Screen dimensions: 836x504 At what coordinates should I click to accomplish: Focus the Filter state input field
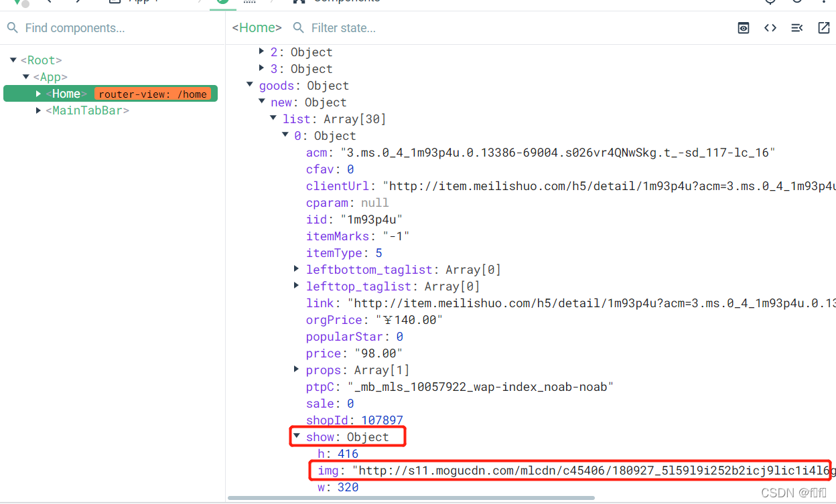pyautogui.click(x=509, y=27)
